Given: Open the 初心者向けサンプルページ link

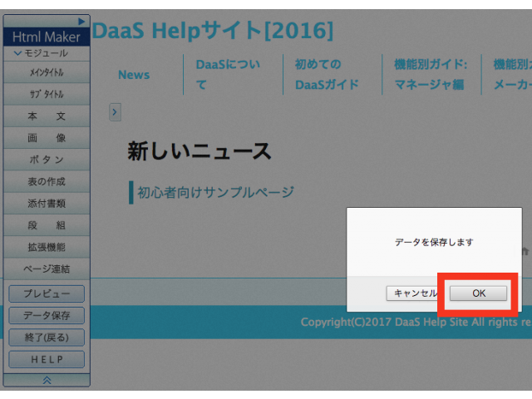Looking at the screenshot, I should (215, 193).
